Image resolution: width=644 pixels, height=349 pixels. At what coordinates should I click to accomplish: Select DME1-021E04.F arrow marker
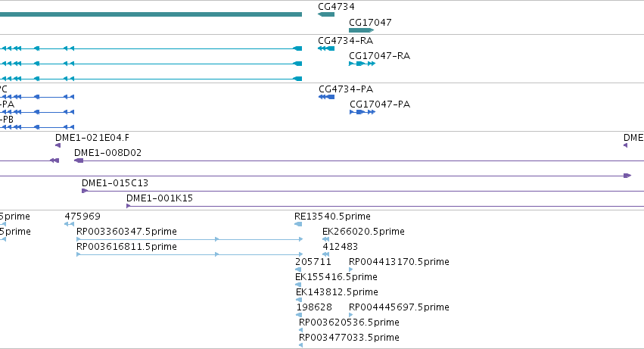tap(58, 145)
